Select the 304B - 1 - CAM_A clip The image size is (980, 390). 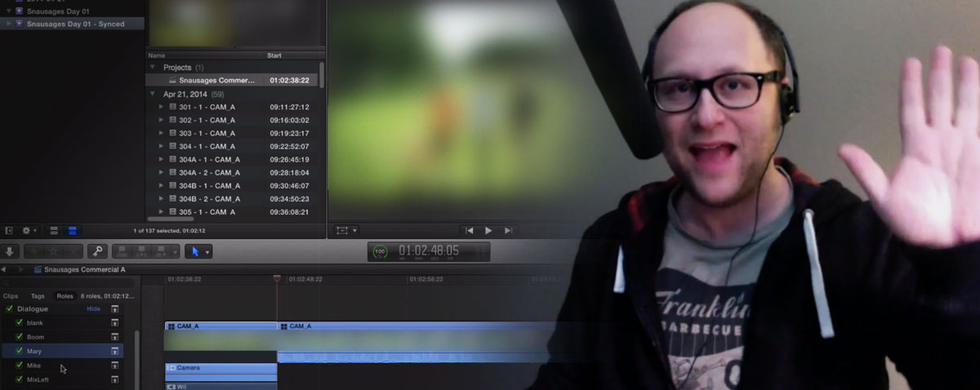232,185
